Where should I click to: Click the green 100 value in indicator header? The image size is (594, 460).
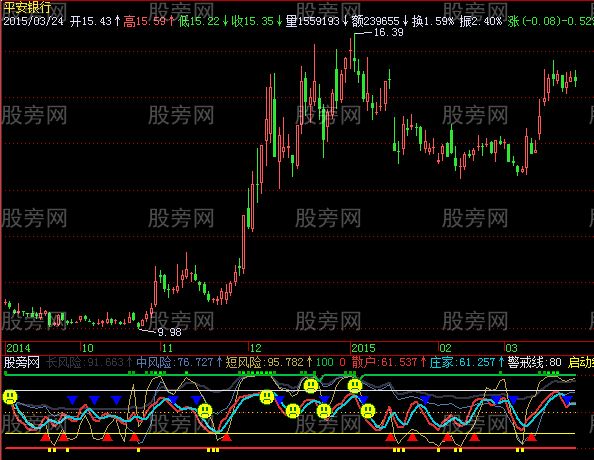tap(325, 362)
